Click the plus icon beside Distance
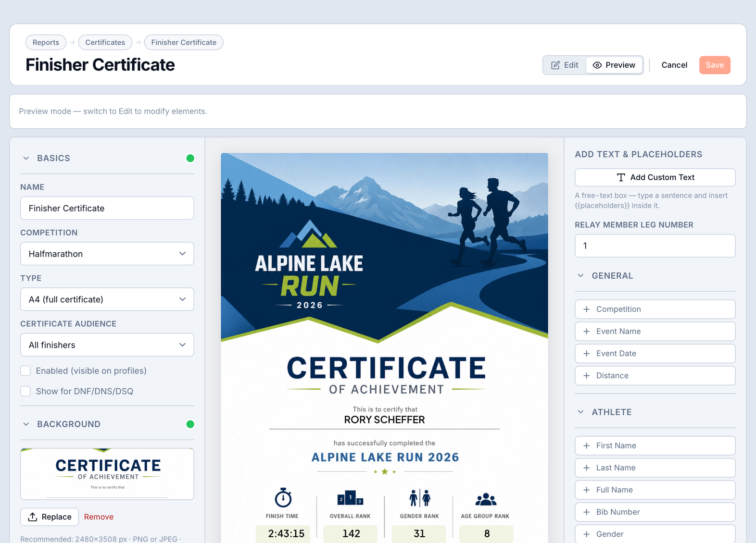 click(x=587, y=375)
